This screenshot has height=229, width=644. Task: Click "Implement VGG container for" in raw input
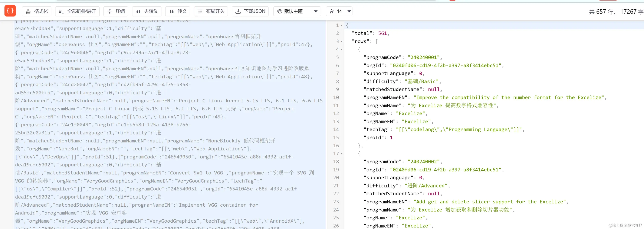pos(218,205)
